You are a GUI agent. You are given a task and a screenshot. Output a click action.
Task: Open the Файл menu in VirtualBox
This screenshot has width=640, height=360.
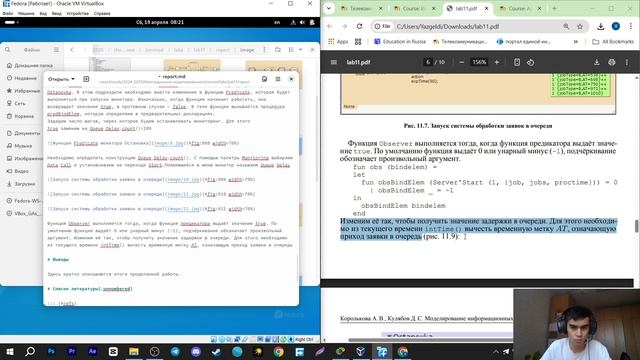(8, 13)
